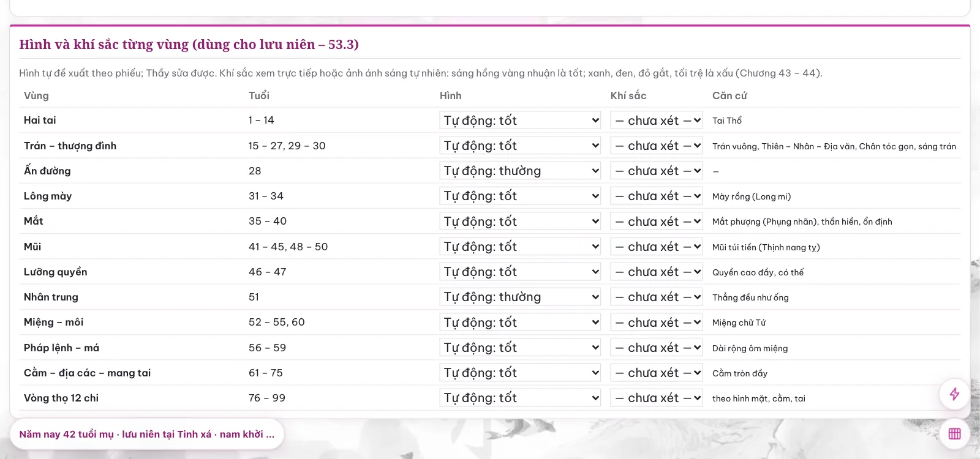The image size is (980, 459).
Task: Open the Hình dropdown for Lông mày
Action: tap(520, 196)
